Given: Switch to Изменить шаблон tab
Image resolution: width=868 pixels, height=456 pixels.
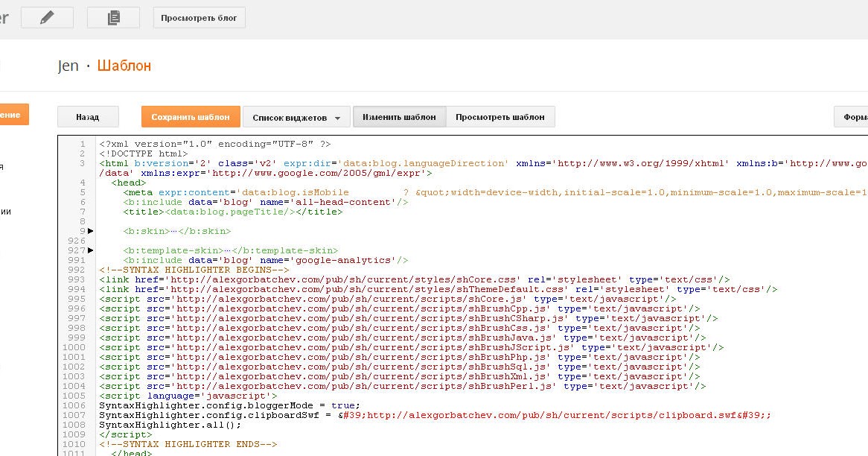Looking at the screenshot, I should 399,117.
